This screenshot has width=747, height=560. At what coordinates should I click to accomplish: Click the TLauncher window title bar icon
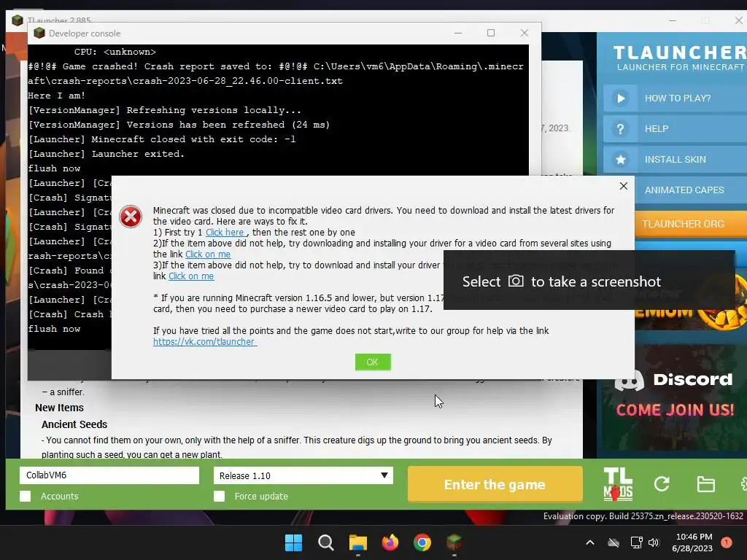coord(18,20)
